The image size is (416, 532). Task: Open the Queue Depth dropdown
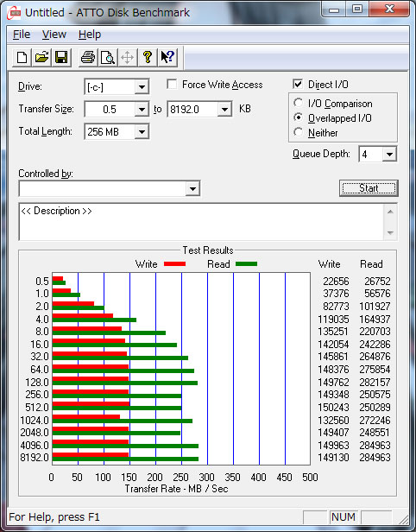coord(389,155)
